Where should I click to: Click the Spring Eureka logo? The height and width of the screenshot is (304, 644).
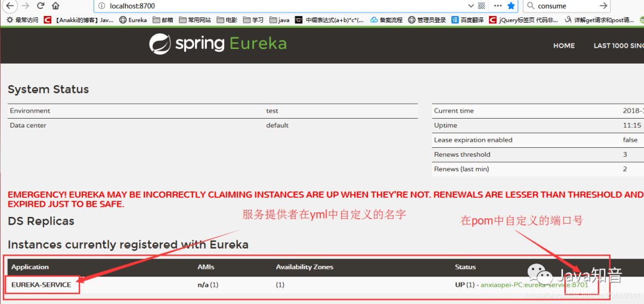[x=218, y=44]
